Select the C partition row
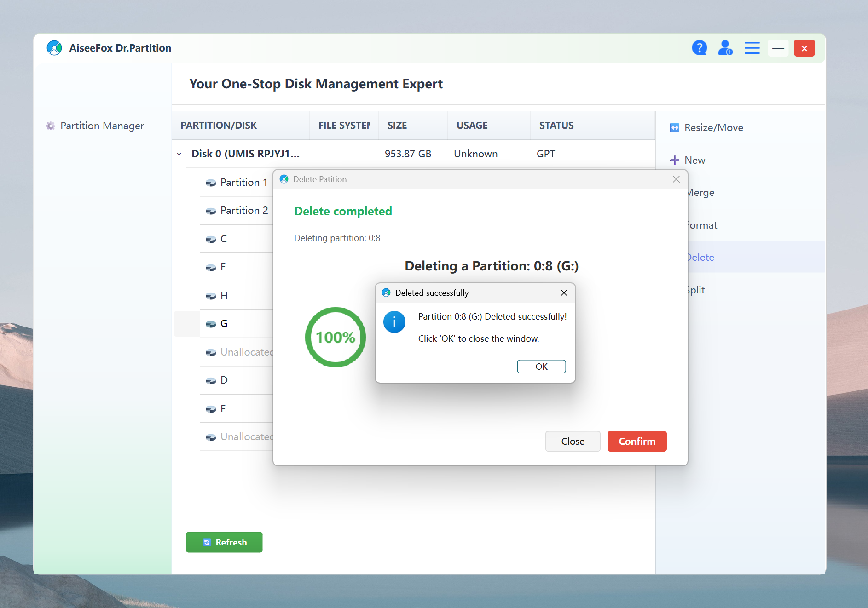 pos(236,239)
